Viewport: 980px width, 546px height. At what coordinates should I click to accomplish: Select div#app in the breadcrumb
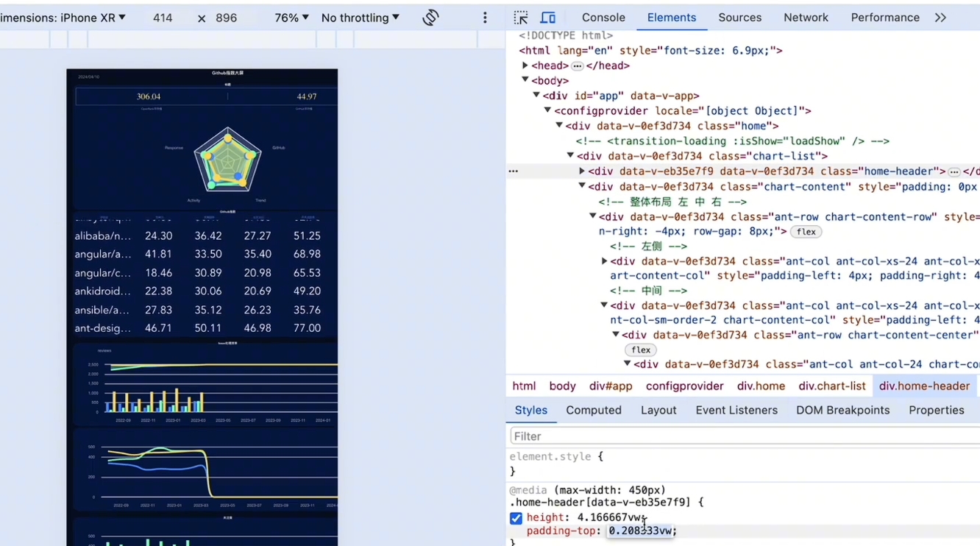(x=611, y=386)
